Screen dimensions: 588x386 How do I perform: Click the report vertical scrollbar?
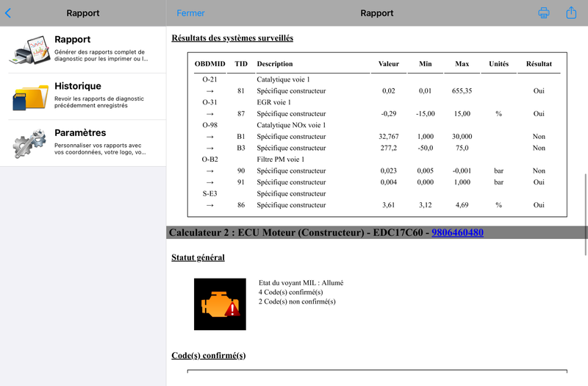pos(585,215)
